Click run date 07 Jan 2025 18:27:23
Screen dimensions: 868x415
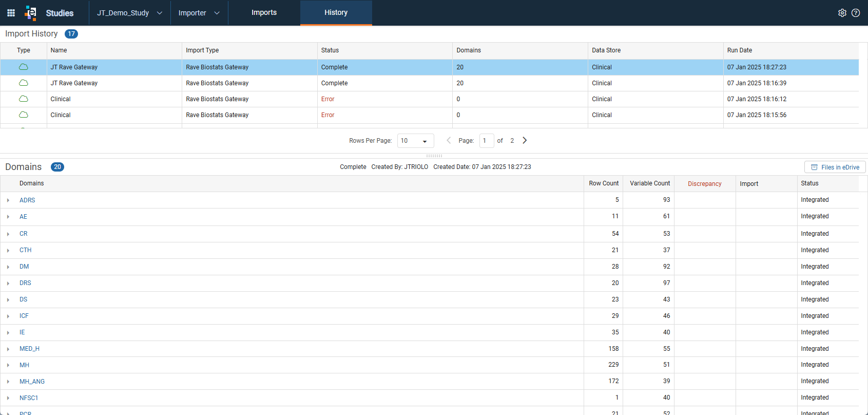(x=757, y=67)
